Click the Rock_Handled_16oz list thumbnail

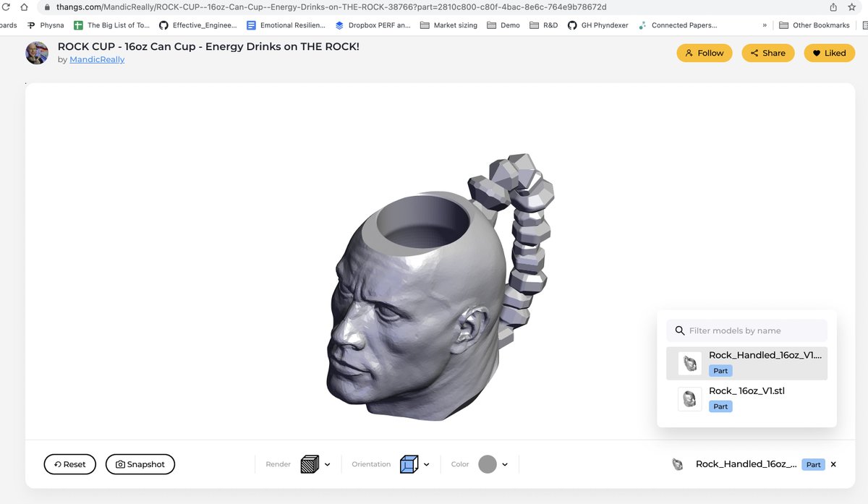[689, 363]
